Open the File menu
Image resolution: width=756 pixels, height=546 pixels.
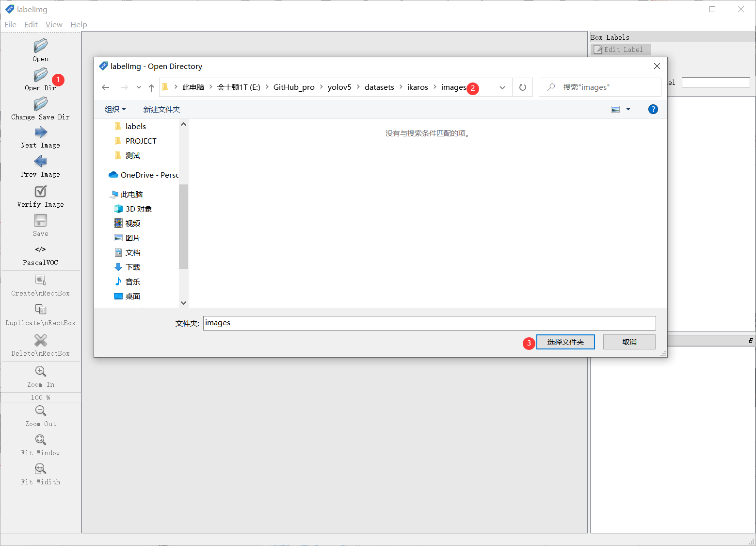10,25
